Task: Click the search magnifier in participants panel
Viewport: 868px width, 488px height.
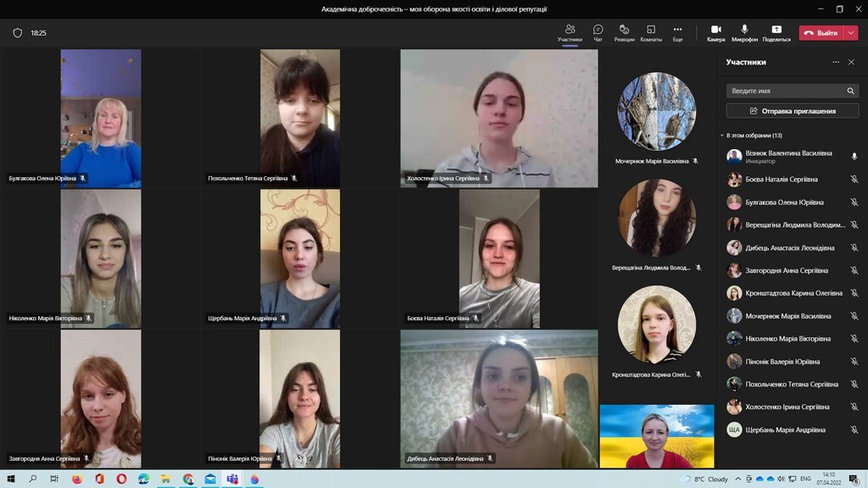Action: [850, 91]
